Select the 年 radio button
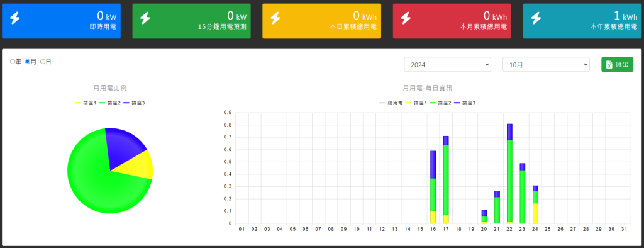Viewport: 644px width, 248px height. click(13, 62)
